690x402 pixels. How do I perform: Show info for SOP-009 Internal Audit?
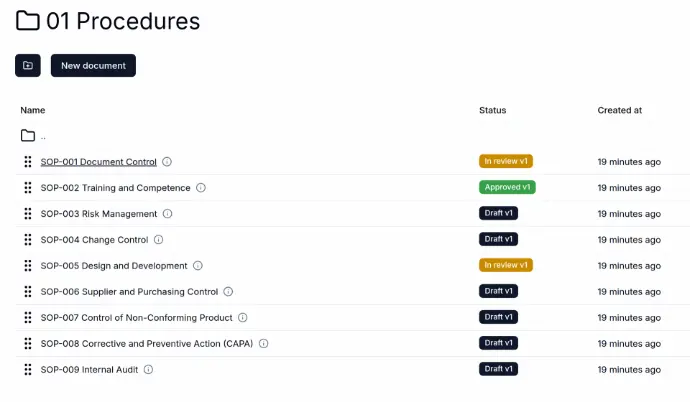[x=148, y=369]
